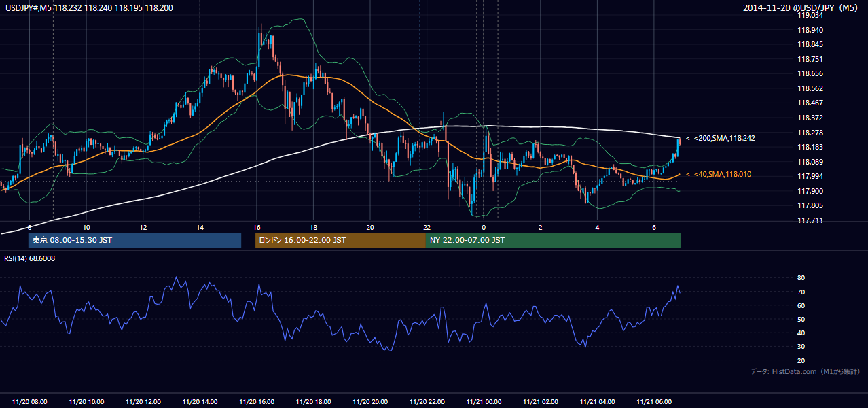Open the HistData.com data source credit
Viewport: 868px width, 408px height.
point(806,371)
